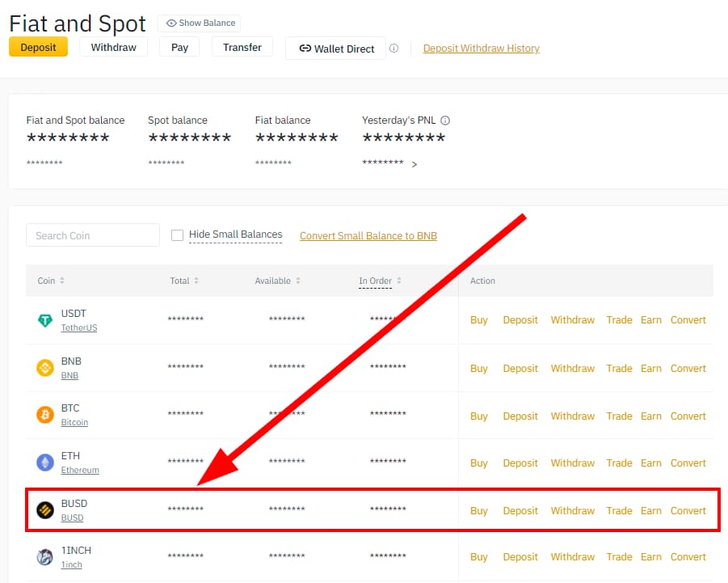
Task: Click Buy in the BTC row
Action: tap(478, 416)
